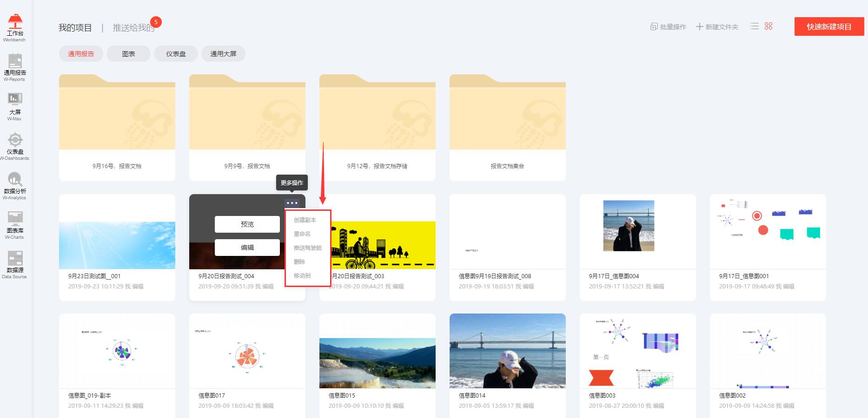The height and width of the screenshot is (418, 868).
Task: Select 创建副本 from the context menu
Action: [x=305, y=220]
